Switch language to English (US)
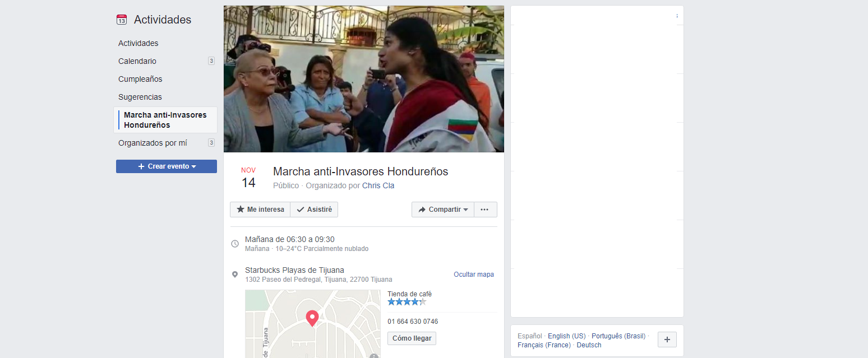The image size is (868, 358). pos(566,336)
